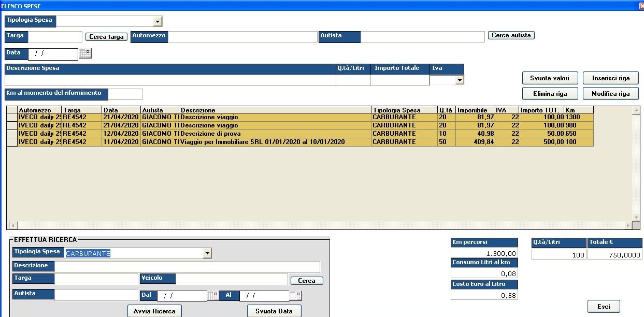644x317 pixels.
Task: Click the Costo Euro al Litro value 0,58
Action: click(484, 295)
